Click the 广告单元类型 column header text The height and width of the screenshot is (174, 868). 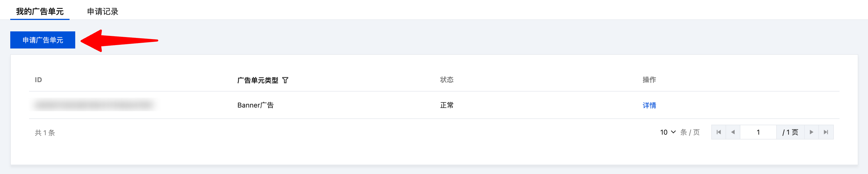(x=257, y=80)
